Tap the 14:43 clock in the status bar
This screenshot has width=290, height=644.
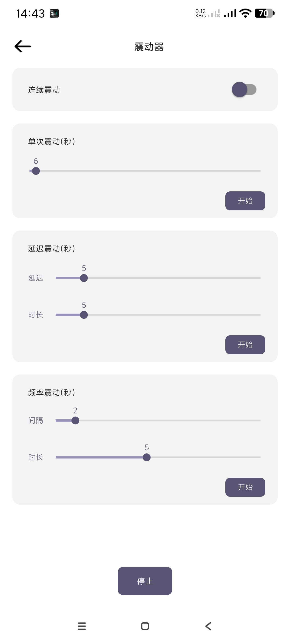pyautogui.click(x=30, y=14)
